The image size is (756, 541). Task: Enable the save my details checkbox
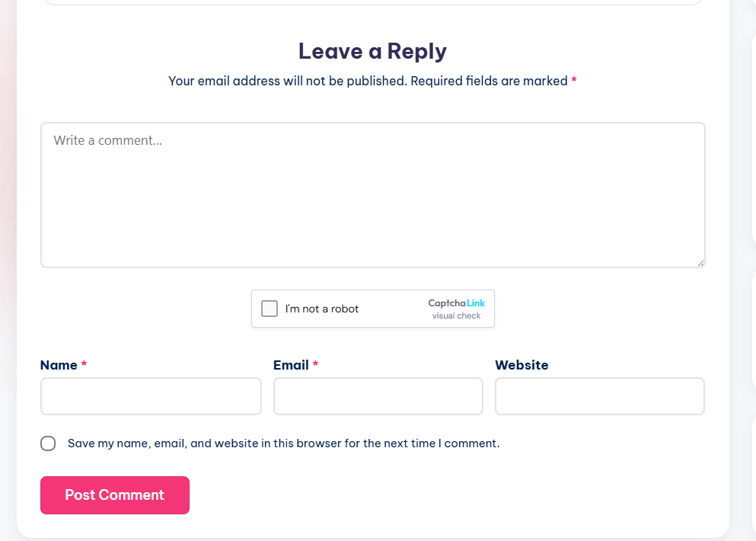pos(48,443)
